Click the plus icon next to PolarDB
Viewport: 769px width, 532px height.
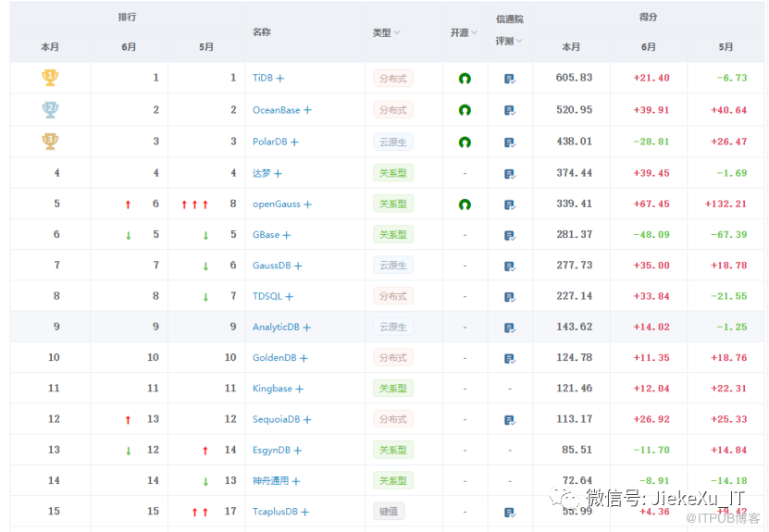(294, 142)
